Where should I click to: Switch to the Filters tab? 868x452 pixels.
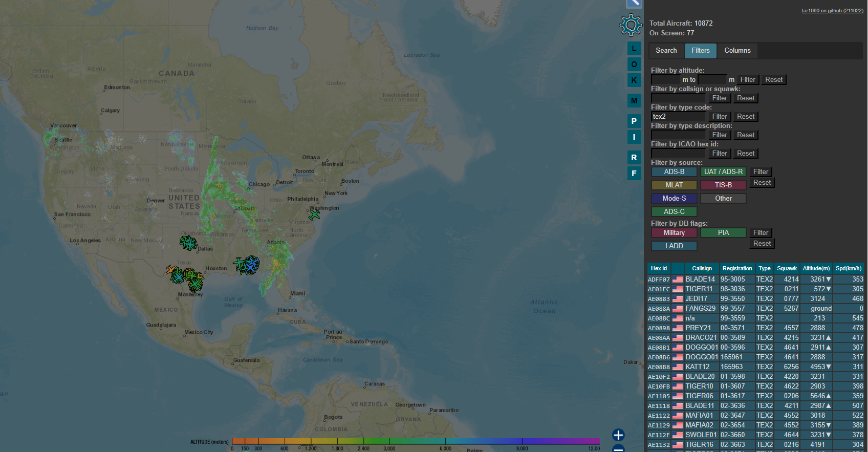(x=701, y=51)
